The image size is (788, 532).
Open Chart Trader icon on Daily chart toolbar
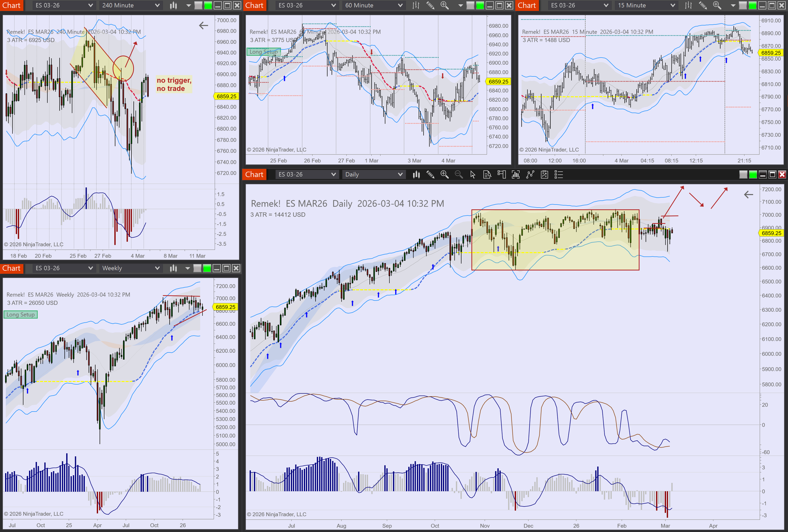pyautogui.click(x=501, y=175)
